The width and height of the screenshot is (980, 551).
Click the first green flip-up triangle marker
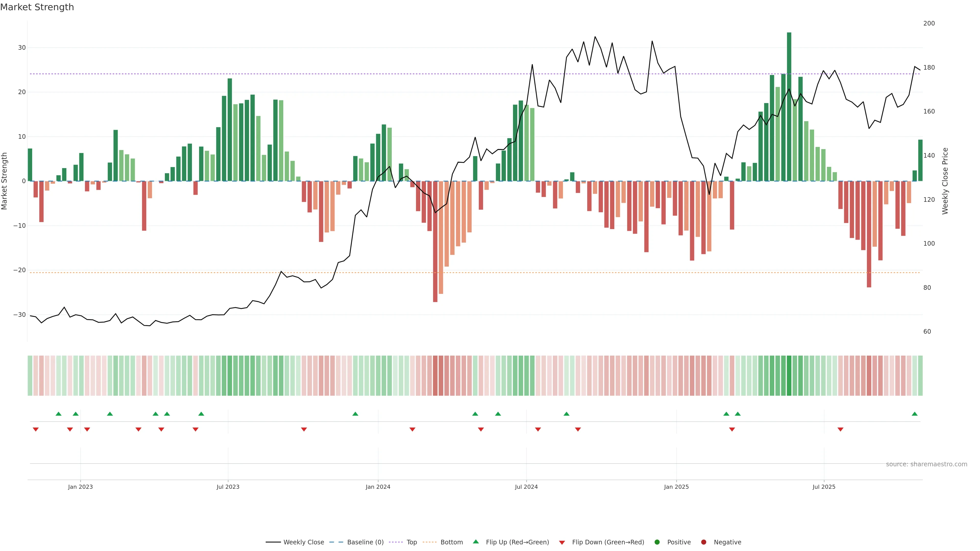click(x=59, y=414)
